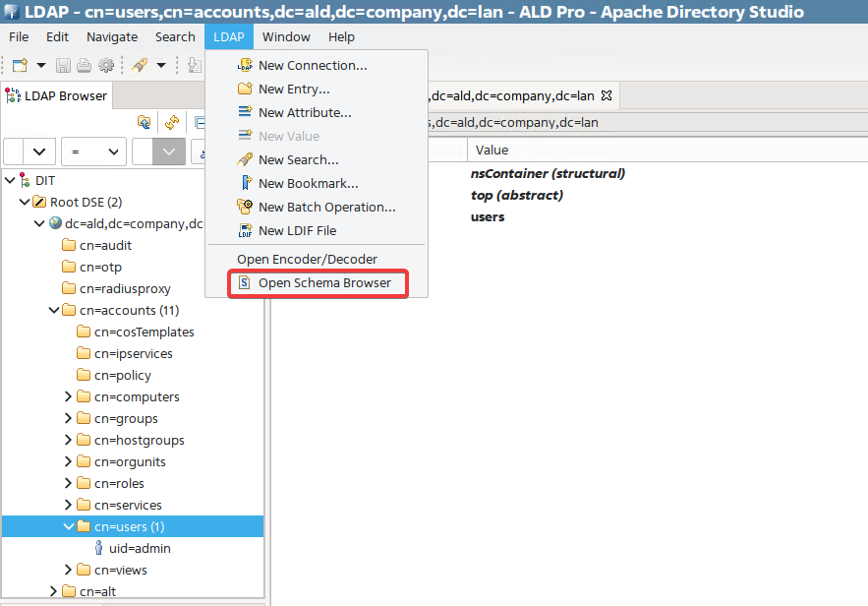Expand the cn=views node
Screen dimensions: 868x606
[68, 569]
